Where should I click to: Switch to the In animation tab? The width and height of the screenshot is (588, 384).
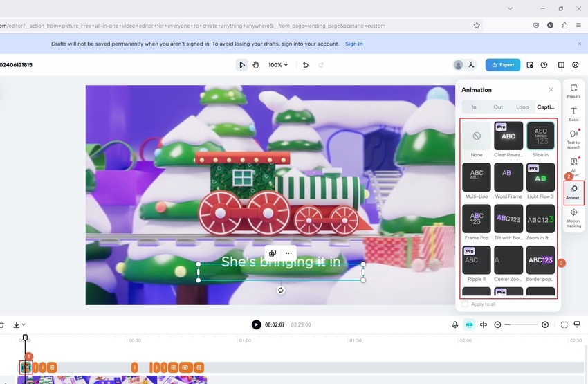tap(474, 107)
